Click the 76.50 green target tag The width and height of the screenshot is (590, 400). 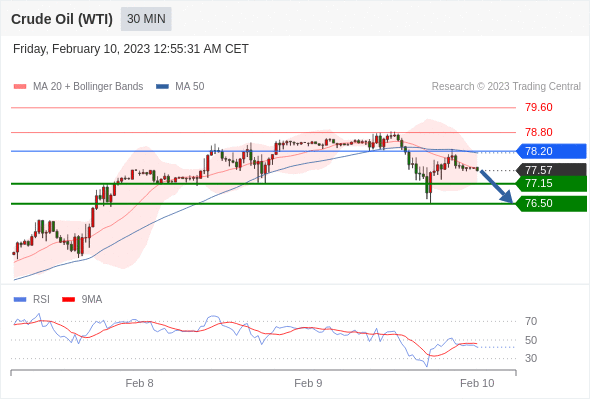tap(551, 204)
